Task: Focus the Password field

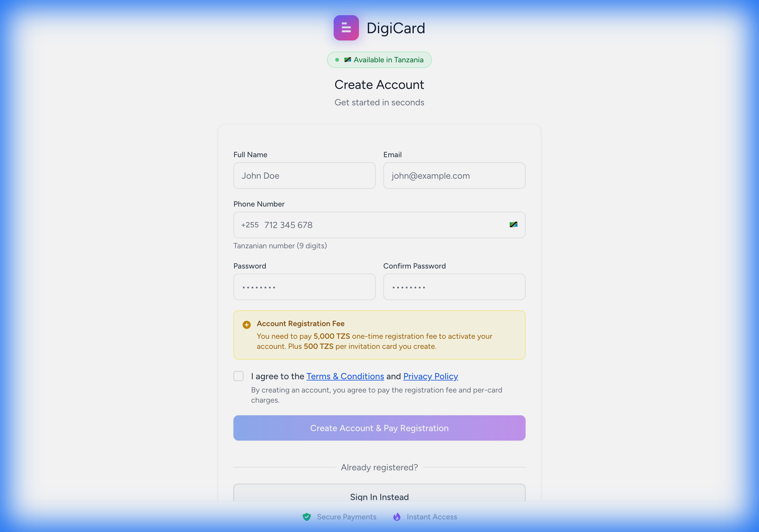Action: (304, 287)
